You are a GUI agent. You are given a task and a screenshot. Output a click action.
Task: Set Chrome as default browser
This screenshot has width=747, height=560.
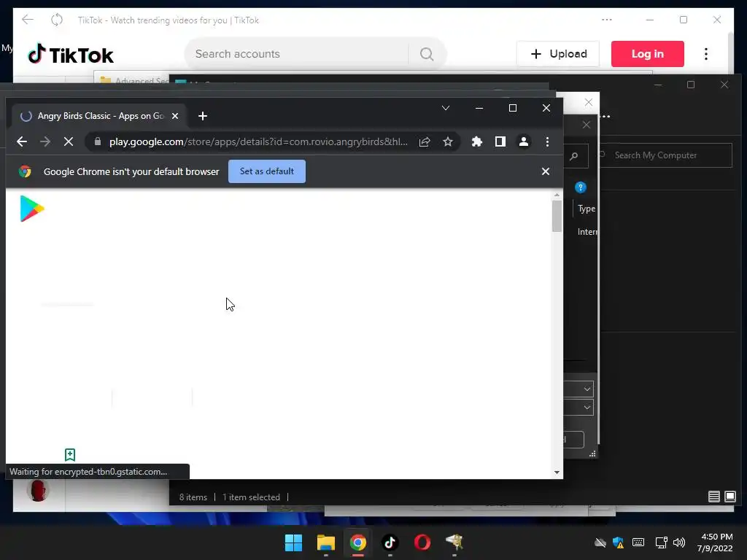[267, 171]
